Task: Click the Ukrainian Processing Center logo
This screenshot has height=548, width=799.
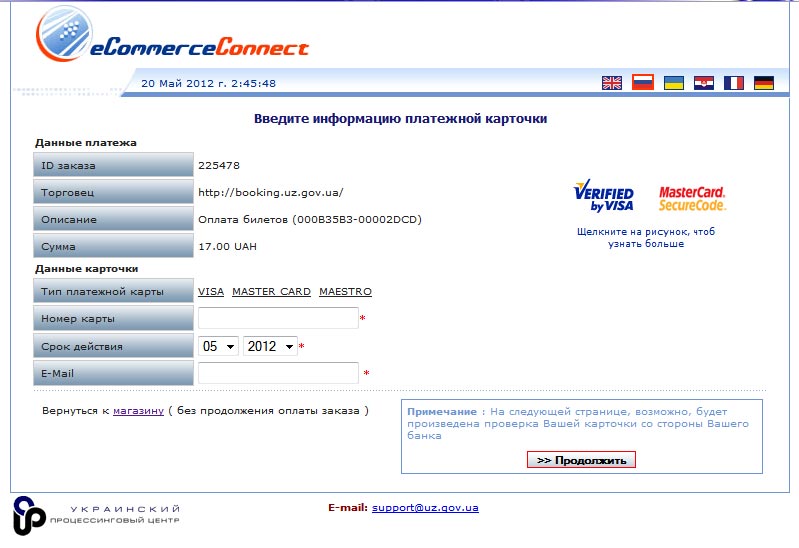Action: click(97, 515)
